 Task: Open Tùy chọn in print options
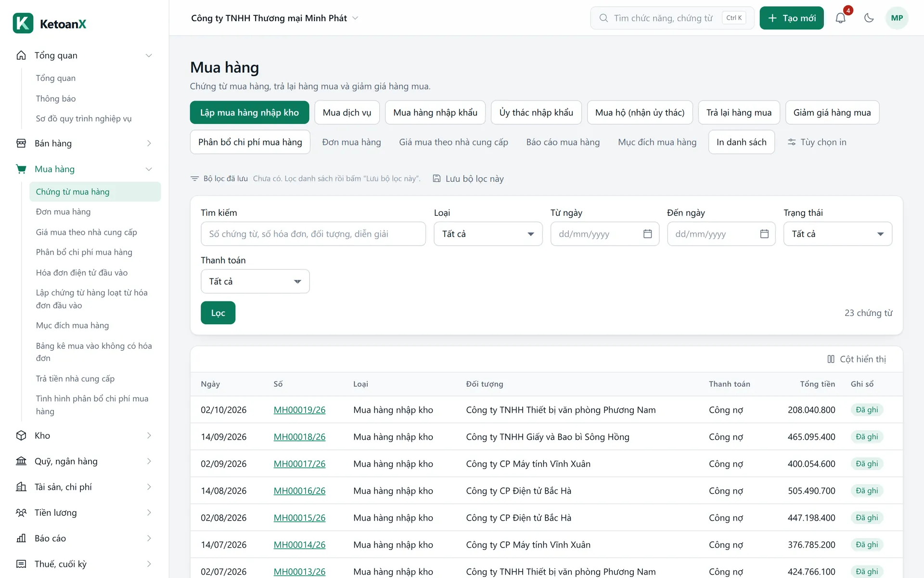coord(817,142)
